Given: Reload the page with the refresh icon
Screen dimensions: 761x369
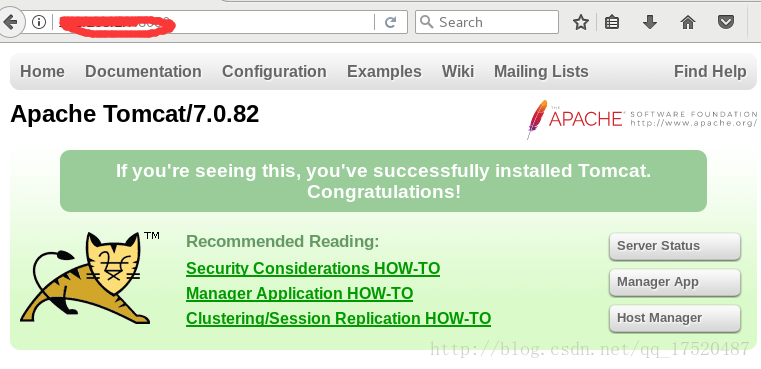Looking at the screenshot, I should 391,22.
